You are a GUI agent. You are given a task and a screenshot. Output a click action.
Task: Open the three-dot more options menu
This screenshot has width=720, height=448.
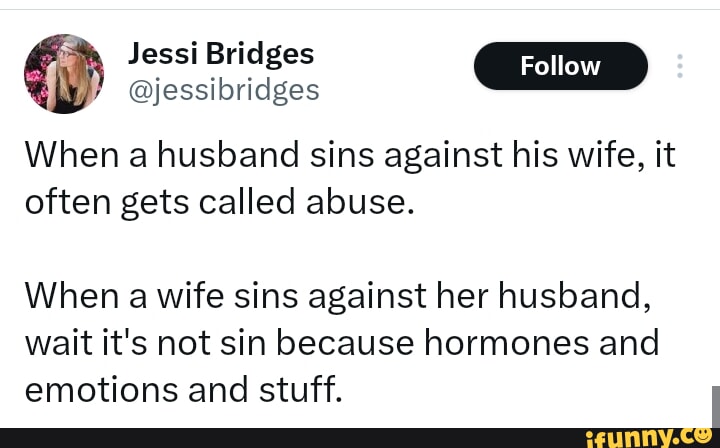tap(680, 66)
